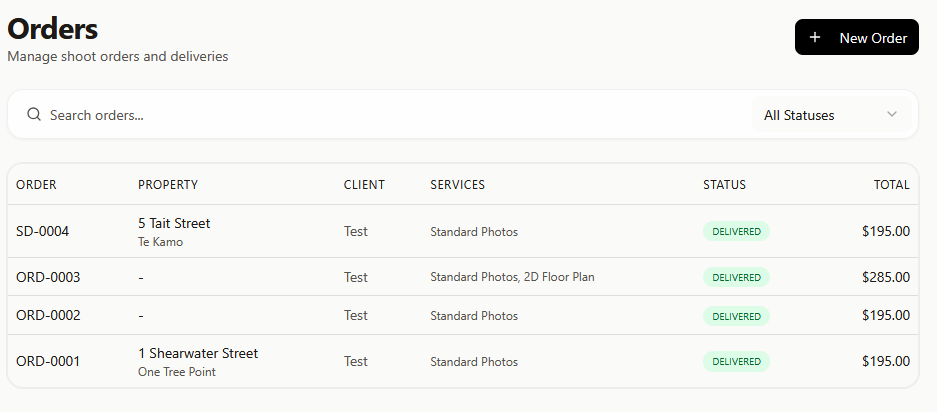Click the chevron arrow in status filter
Screen dimensions: 937x412
pyautogui.click(x=892, y=115)
